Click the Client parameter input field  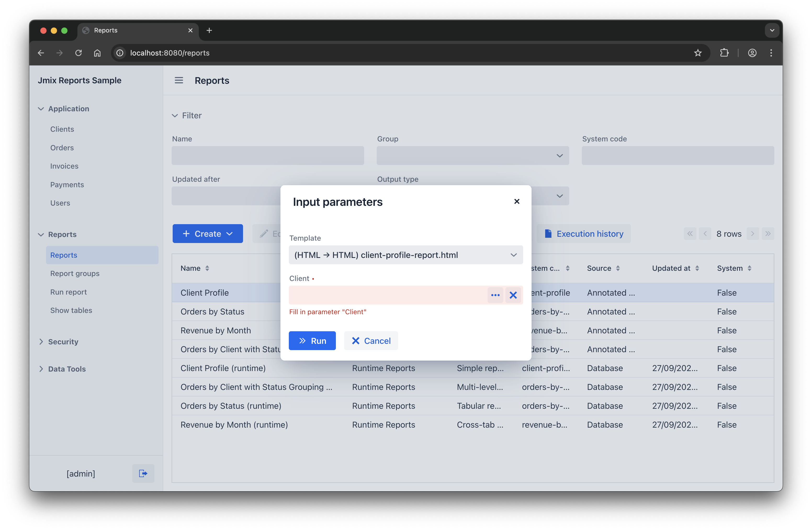pos(388,295)
